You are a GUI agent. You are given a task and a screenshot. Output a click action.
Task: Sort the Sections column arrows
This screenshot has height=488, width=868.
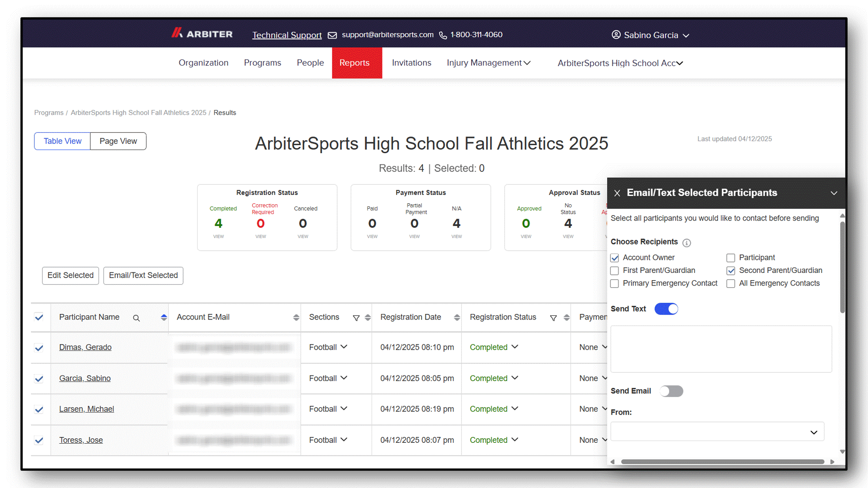point(368,318)
